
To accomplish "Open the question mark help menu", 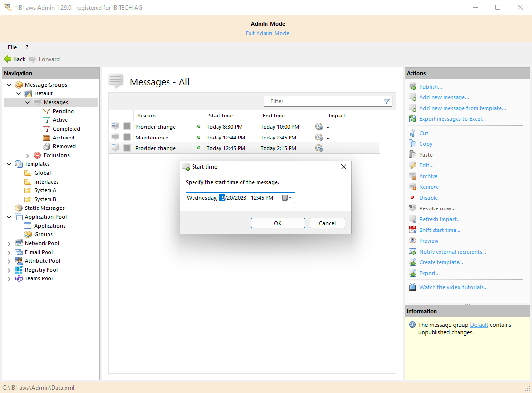I will [x=27, y=47].
